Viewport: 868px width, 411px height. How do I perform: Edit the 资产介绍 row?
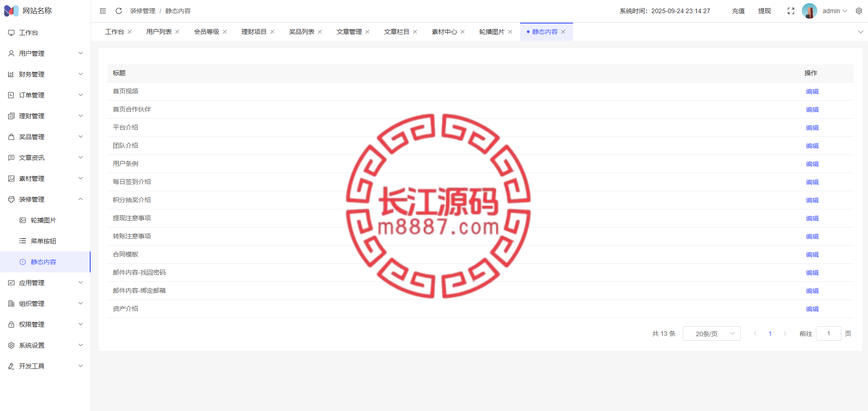click(812, 309)
